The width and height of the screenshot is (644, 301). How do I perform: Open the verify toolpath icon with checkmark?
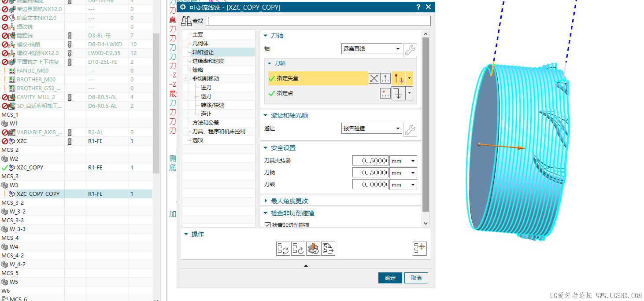coord(313,248)
